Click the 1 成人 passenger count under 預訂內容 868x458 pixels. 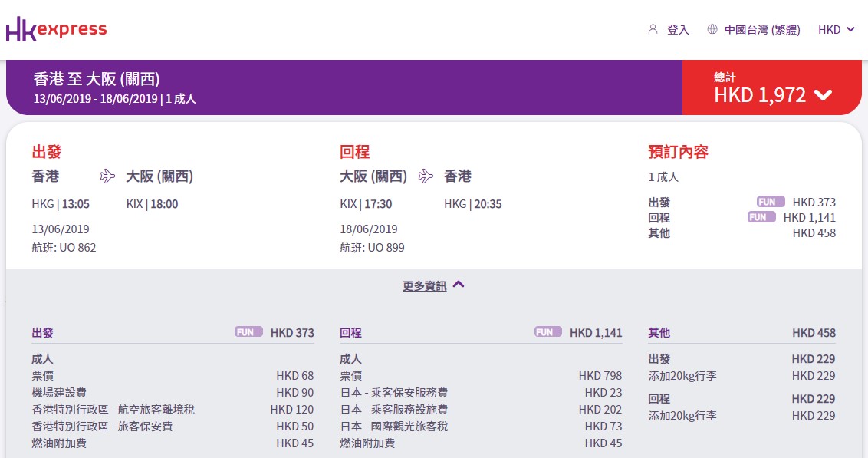pos(663,177)
